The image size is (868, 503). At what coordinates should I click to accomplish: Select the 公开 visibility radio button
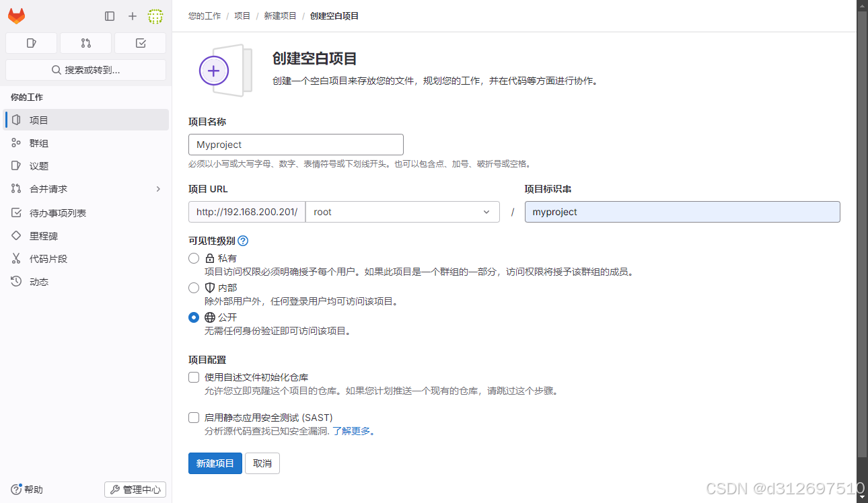[194, 317]
